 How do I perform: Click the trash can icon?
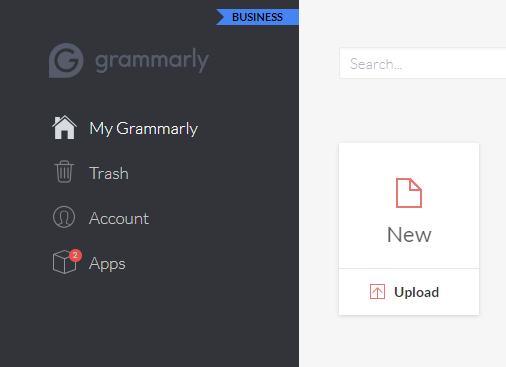64,171
